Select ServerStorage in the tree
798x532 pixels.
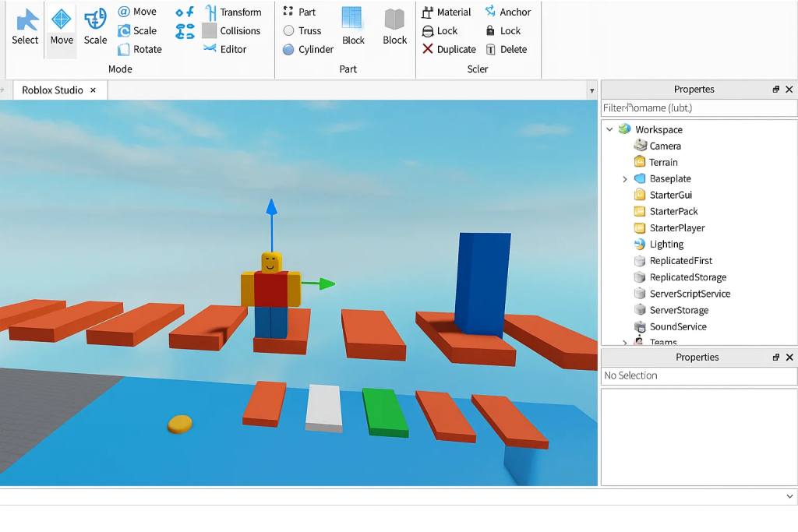679,310
